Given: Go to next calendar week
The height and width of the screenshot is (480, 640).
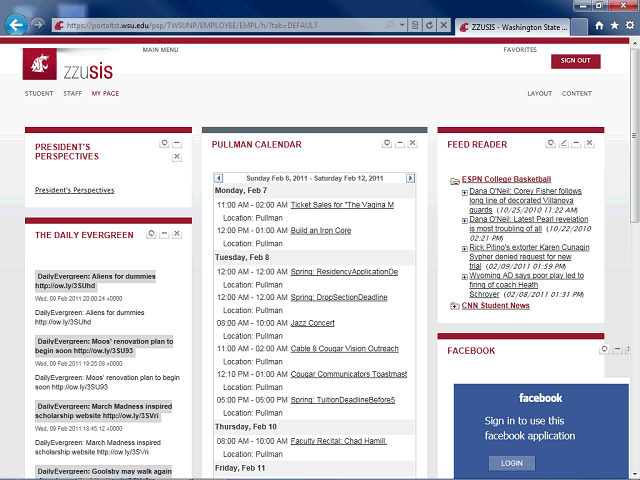Looking at the screenshot, I should point(410,178).
